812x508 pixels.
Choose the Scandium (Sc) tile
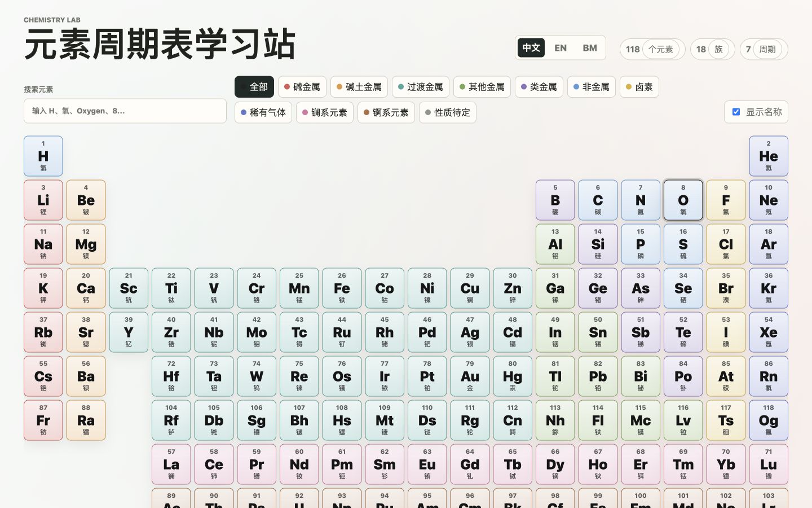point(129,288)
